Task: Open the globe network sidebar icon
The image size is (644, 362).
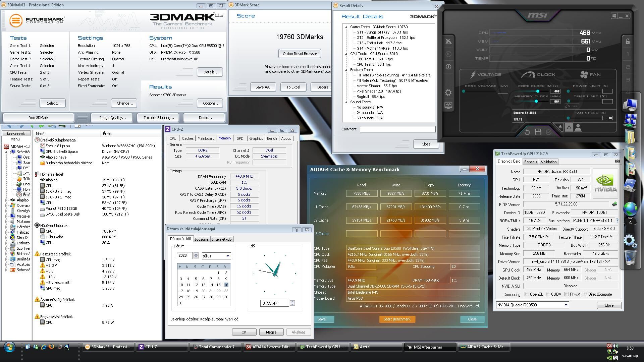Action: [x=630, y=208]
